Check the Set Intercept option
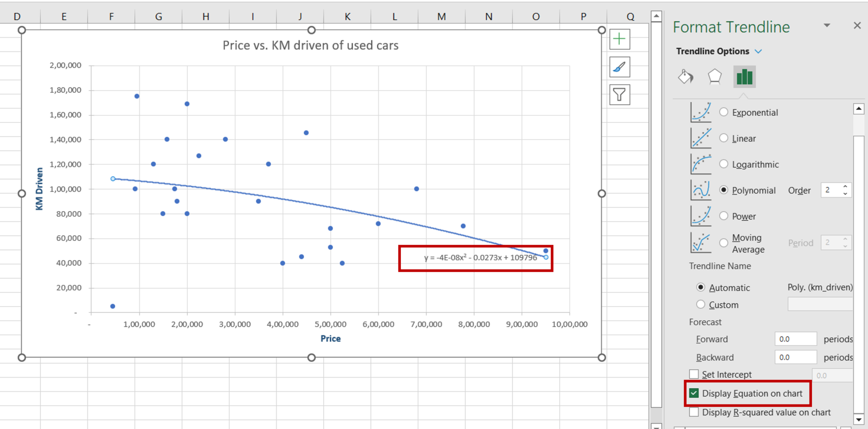 pyautogui.click(x=694, y=374)
